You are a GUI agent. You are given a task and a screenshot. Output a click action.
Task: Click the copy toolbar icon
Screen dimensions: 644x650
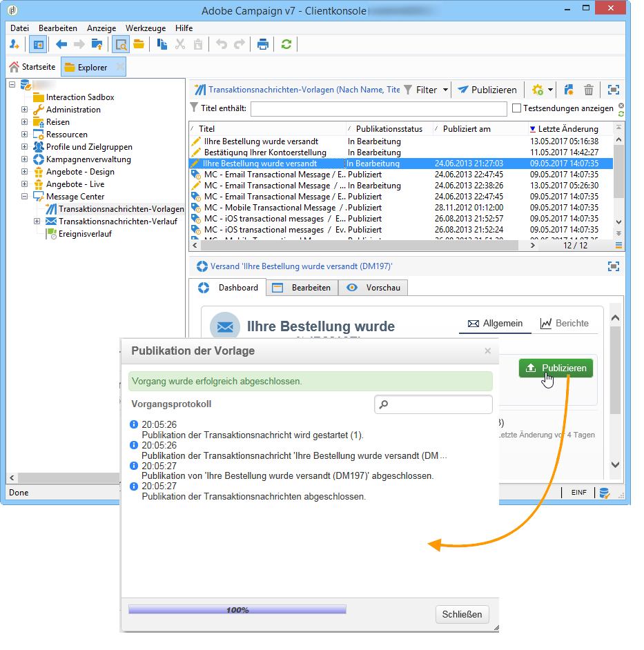[x=162, y=44]
